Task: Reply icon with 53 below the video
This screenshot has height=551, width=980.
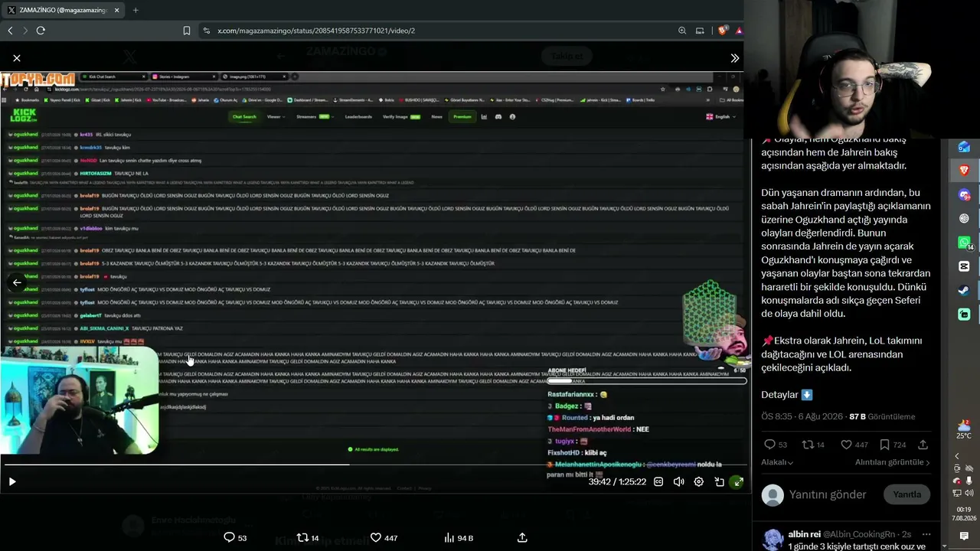Action: [x=228, y=537]
